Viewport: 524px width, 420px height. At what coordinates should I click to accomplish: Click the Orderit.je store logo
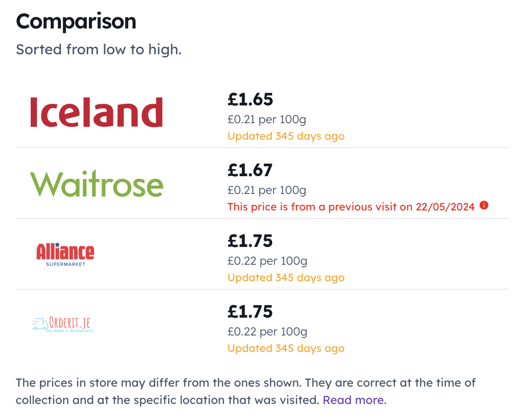pos(63,324)
